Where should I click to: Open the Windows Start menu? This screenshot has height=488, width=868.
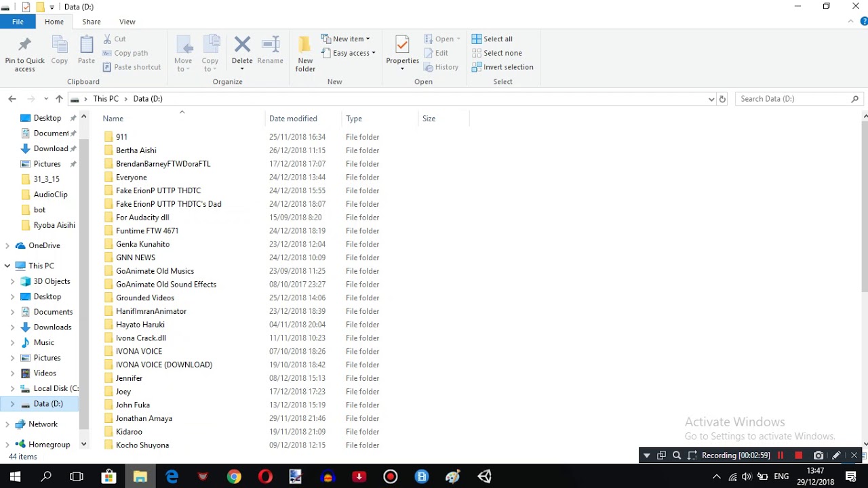pos(15,477)
